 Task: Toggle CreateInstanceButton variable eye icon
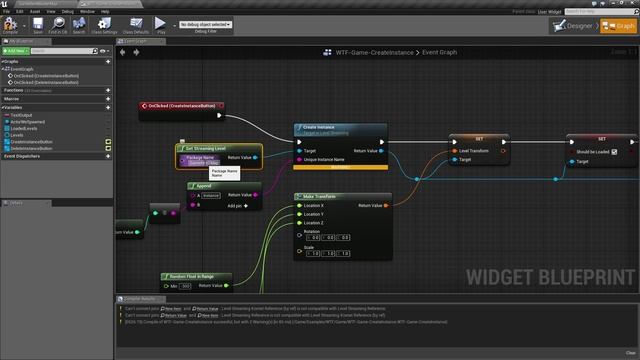(108, 142)
